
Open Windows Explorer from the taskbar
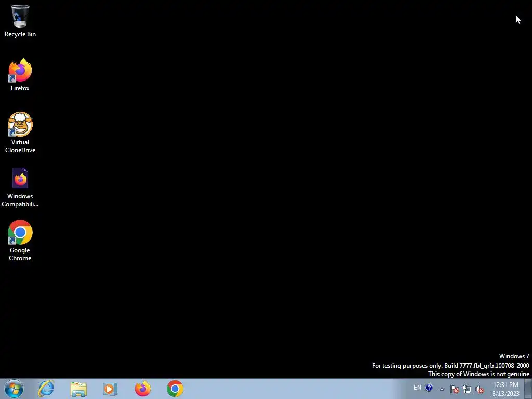(78, 389)
